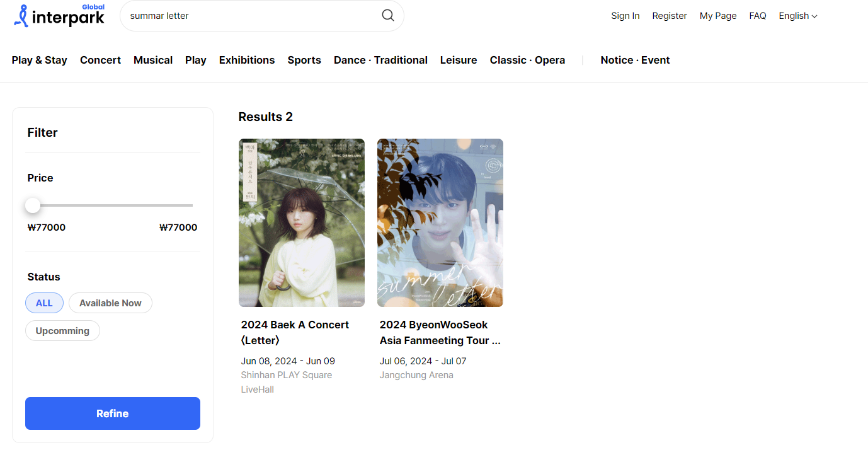Viewport: 868px width, 450px height.
Task: Open the Register link
Action: click(670, 16)
